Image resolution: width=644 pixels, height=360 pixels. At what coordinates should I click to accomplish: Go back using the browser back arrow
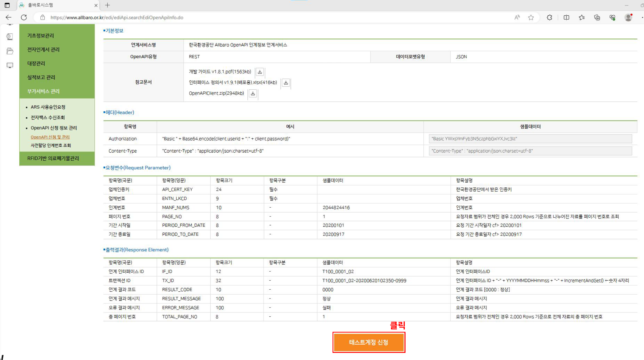point(8,17)
